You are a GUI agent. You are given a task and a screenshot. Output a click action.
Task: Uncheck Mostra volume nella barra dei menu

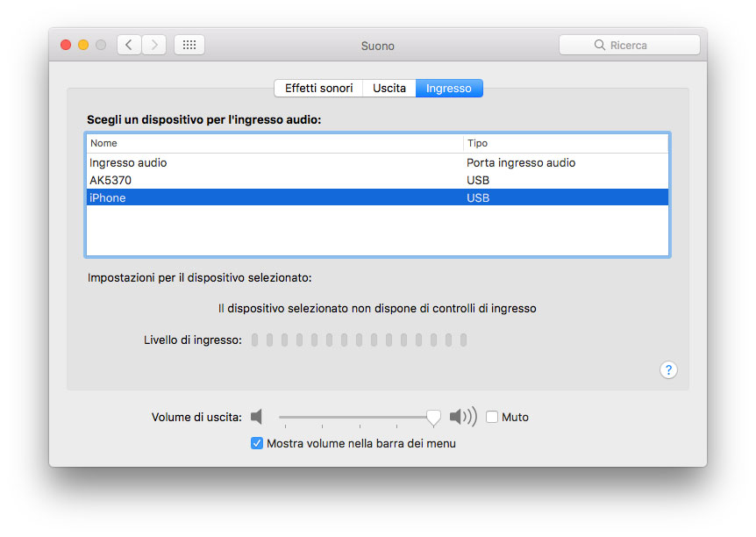(x=257, y=443)
